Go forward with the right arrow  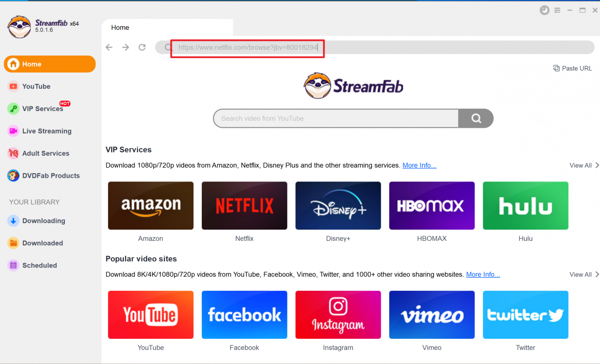click(125, 47)
